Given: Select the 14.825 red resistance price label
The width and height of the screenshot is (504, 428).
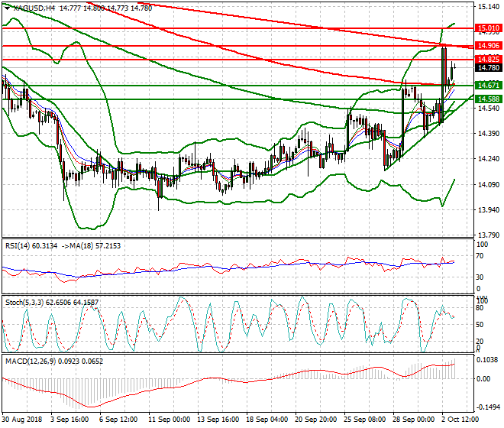Looking at the screenshot, I should pos(489,60).
